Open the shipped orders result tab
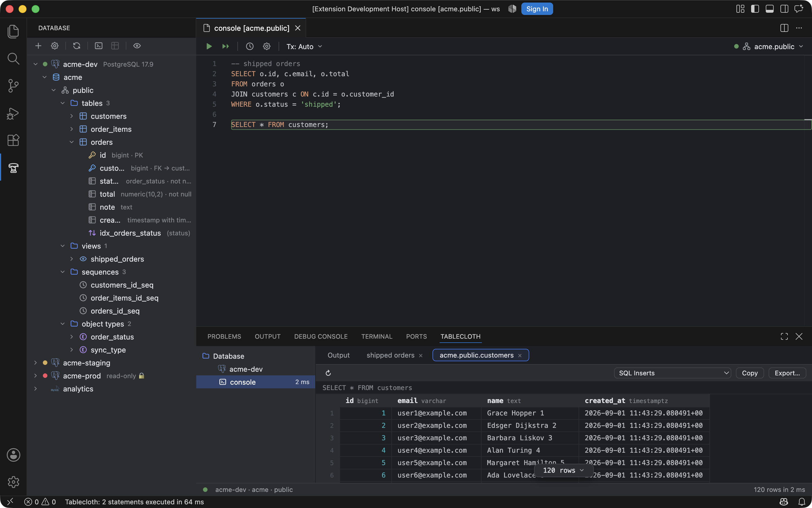 [x=390, y=355]
